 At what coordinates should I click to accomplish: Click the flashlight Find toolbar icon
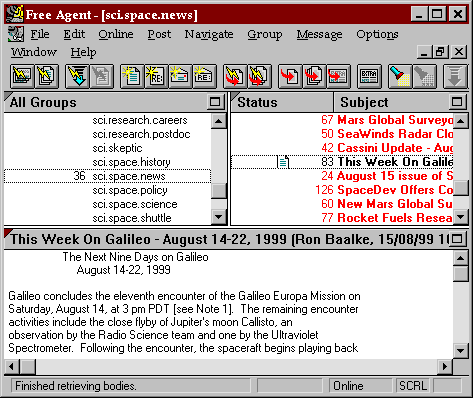(x=400, y=76)
